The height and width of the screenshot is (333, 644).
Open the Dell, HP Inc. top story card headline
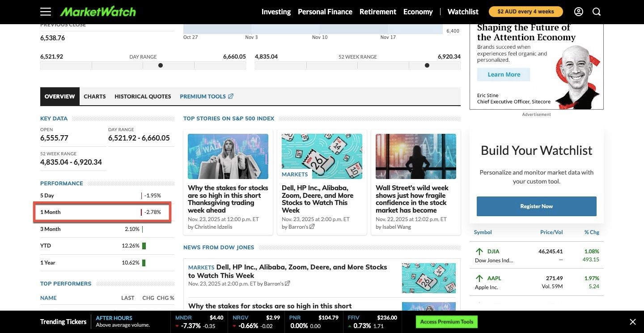318,199
